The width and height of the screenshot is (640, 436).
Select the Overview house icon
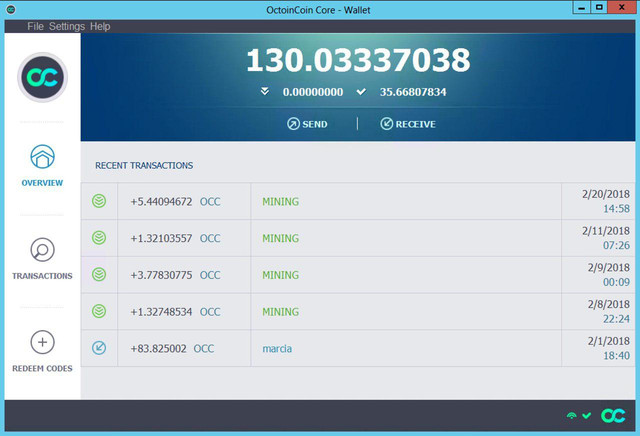(x=42, y=156)
